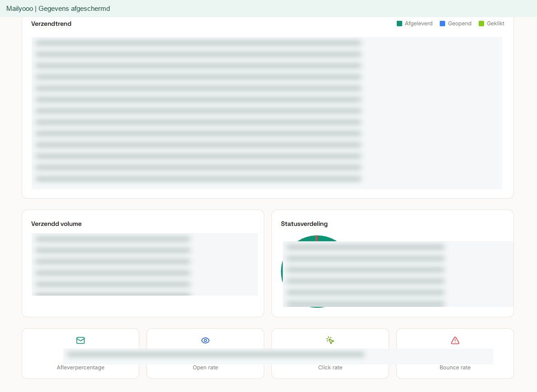The image size is (537, 392).
Task: Click the Statusverdeling heading
Action: click(304, 224)
